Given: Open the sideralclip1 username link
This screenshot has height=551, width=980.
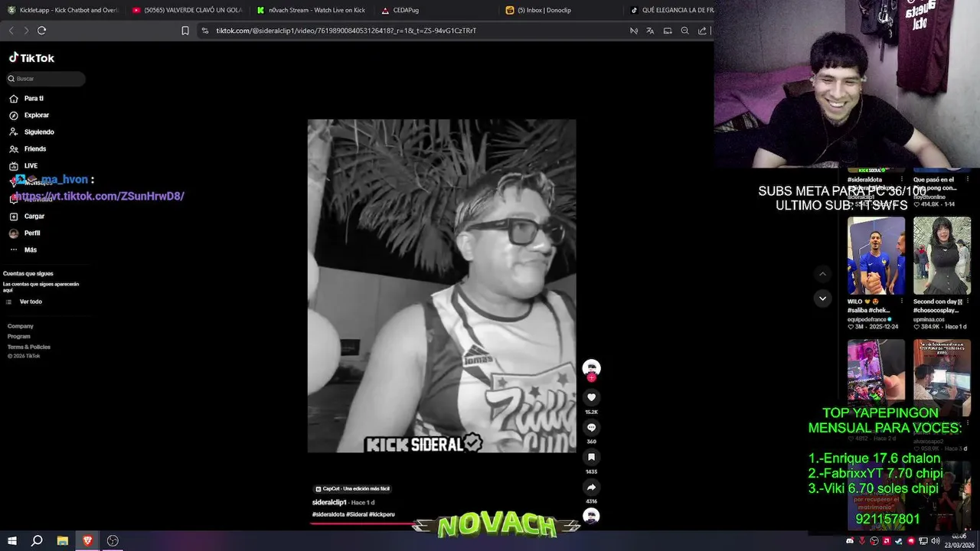Looking at the screenshot, I should pos(329,503).
